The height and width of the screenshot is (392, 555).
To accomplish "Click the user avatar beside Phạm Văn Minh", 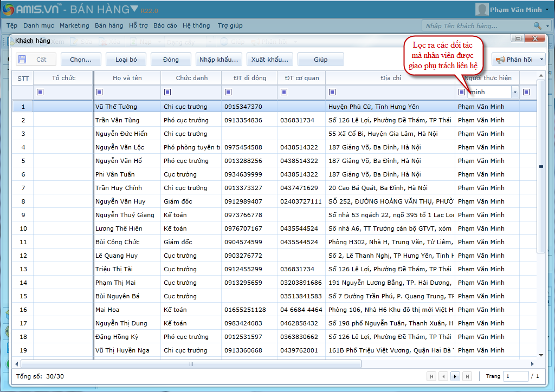I will [481, 10].
